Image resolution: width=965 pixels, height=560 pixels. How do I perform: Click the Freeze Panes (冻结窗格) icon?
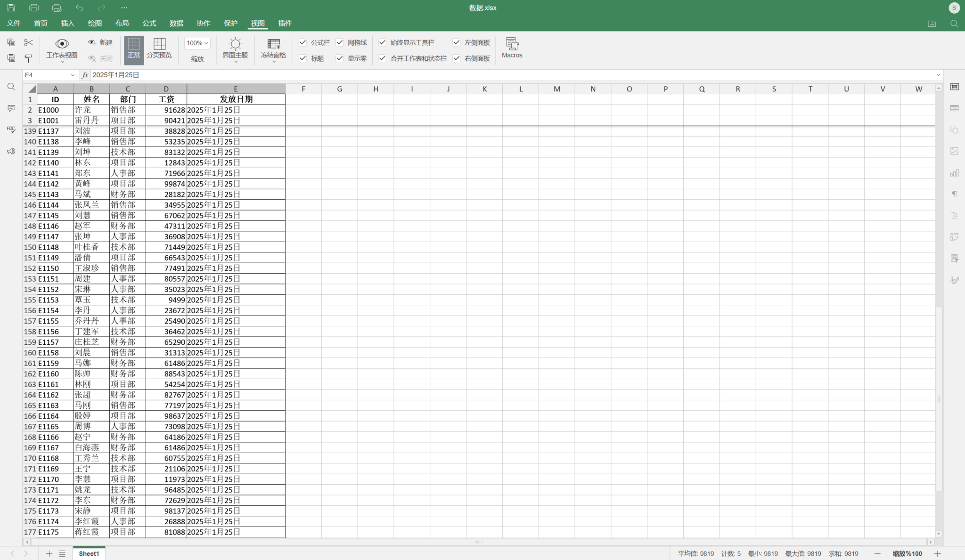(x=273, y=44)
